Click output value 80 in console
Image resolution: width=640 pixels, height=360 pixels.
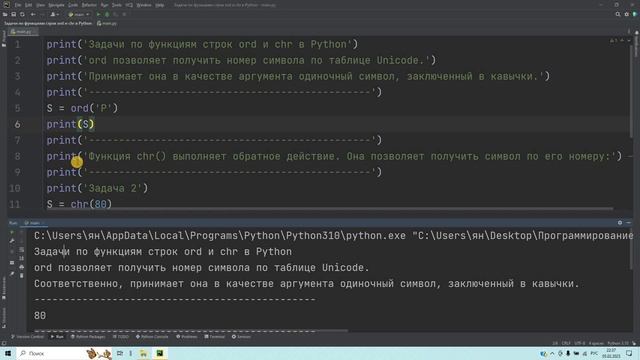pos(40,316)
